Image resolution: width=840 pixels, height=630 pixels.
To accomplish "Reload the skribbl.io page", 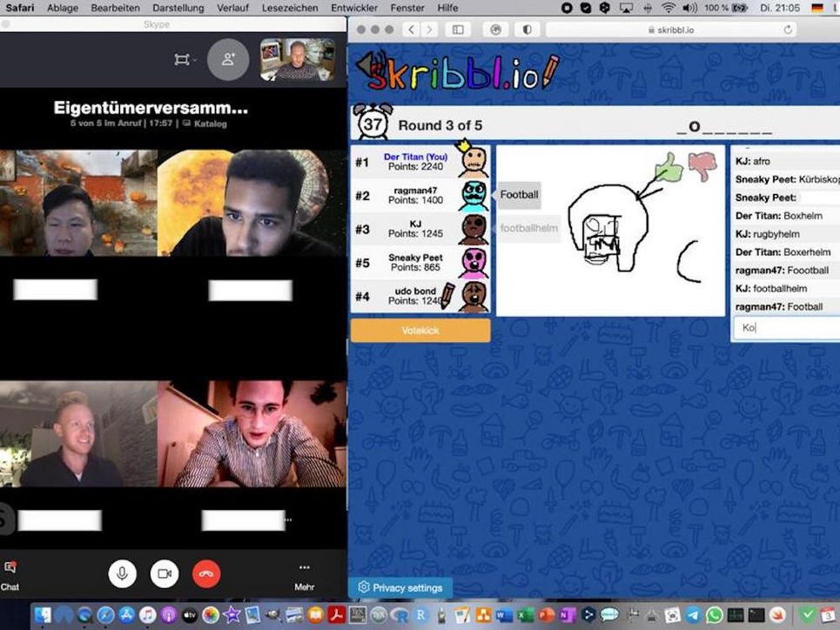I will pos(788,30).
